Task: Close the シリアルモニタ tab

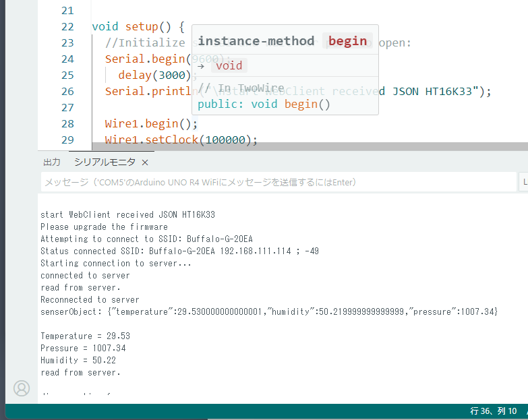Action: point(145,162)
